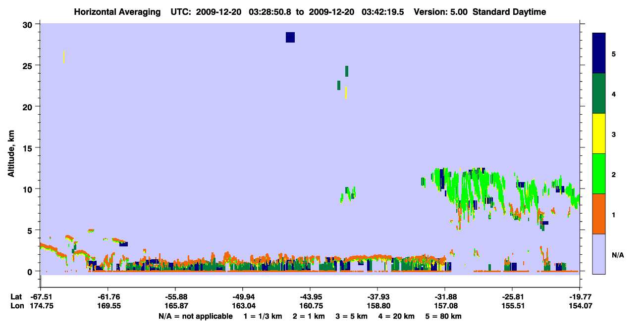
Task: Click the 'Lon' row label
Action: (16, 306)
